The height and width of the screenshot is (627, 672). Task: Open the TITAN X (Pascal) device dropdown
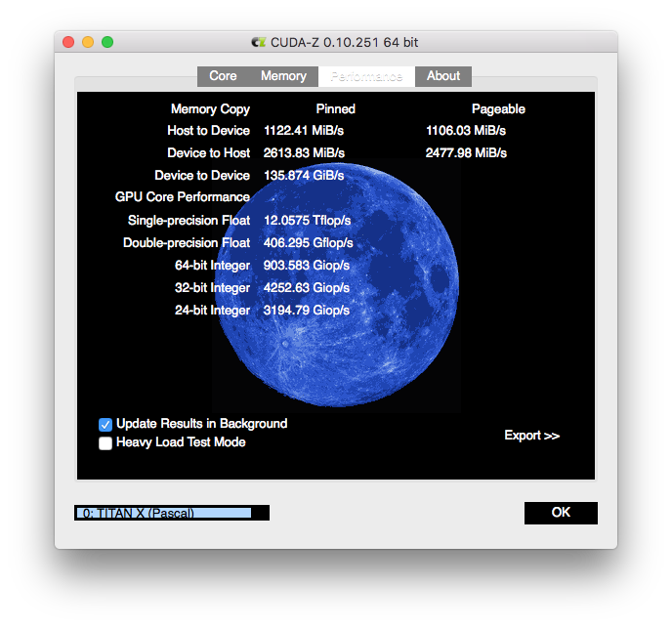tap(171, 513)
